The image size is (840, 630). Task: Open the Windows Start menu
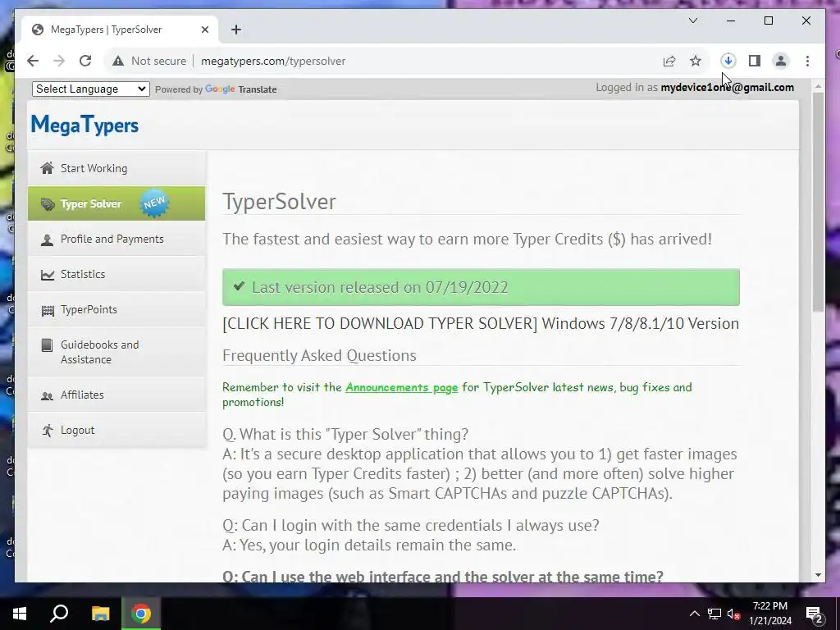[x=20, y=614]
